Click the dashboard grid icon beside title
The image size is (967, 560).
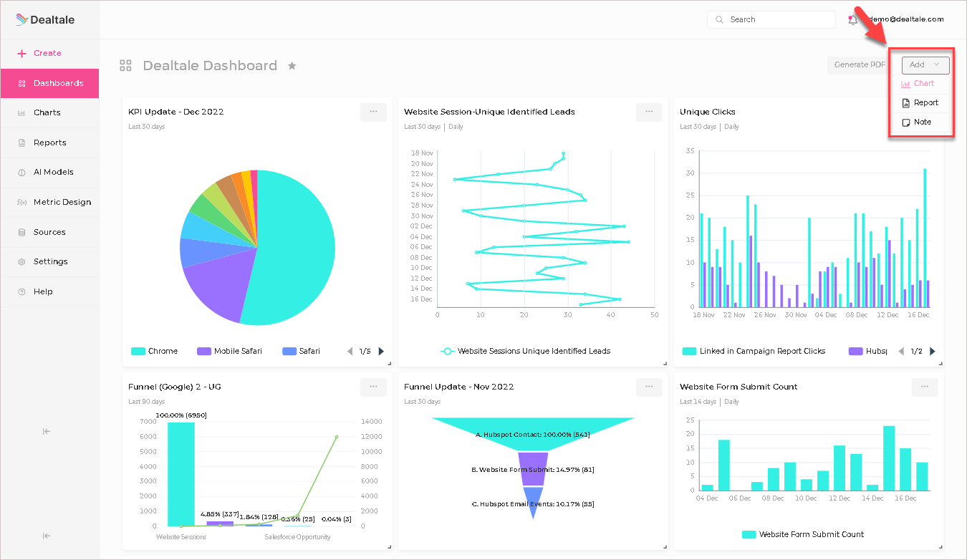point(125,66)
